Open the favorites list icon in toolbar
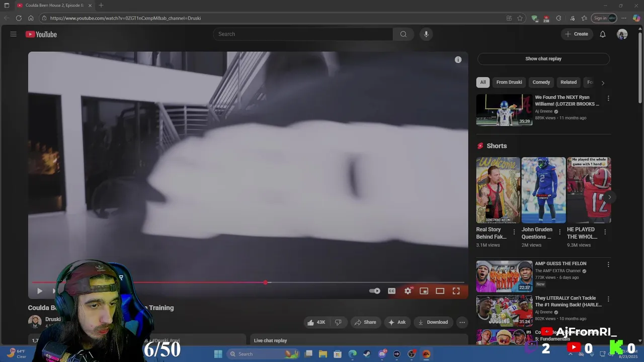644x362 pixels. coord(584,18)
